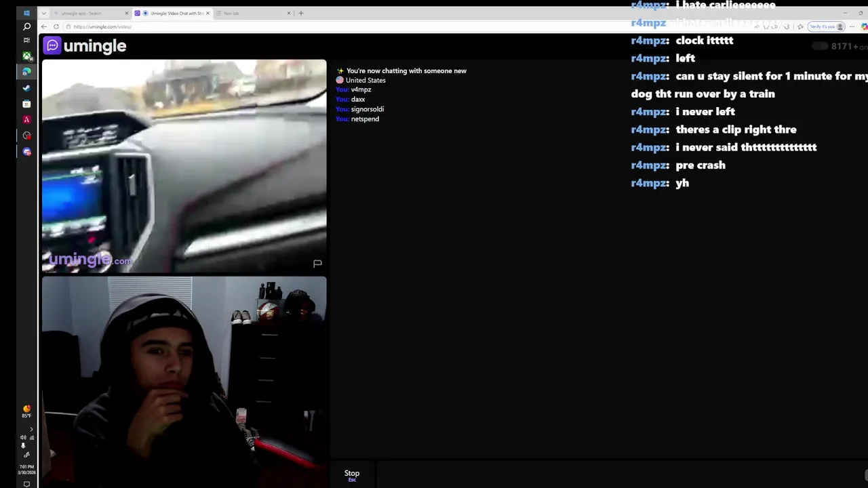This screenshot has width=868, height=488.
Task: Open the clock showing 7:01 PM
Action: coord(26,469)
